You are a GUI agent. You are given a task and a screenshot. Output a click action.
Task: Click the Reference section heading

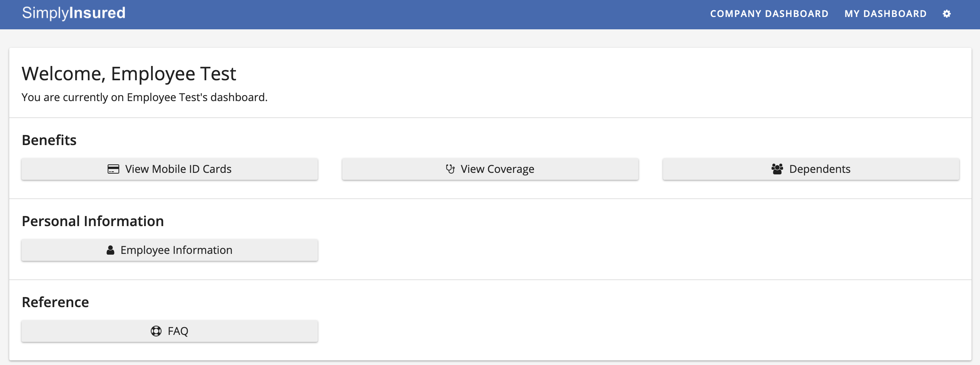[x=55, y=302]
